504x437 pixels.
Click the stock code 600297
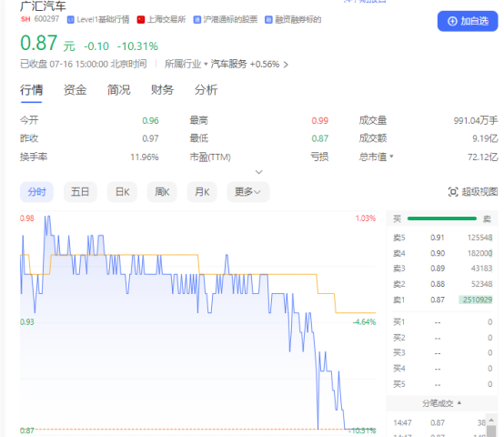[46, 19]
